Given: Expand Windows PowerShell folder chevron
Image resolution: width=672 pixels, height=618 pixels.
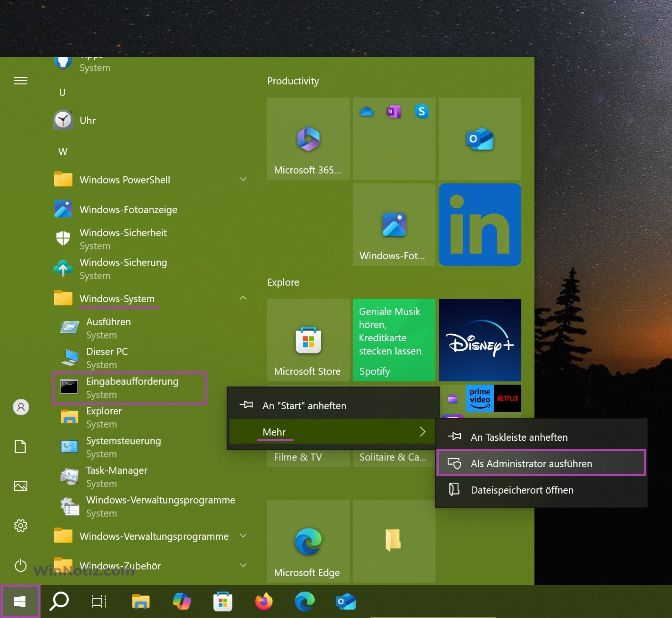Looking at the screenshot, I should pyautogui.click(x=243, y=179).
